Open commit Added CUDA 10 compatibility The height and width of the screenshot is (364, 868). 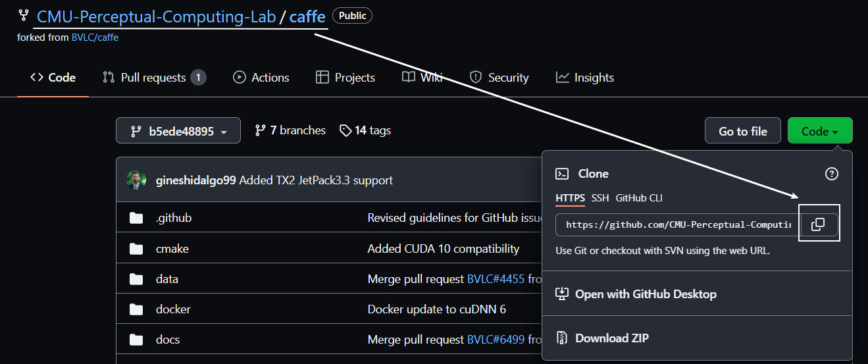[x=444, y=249]
